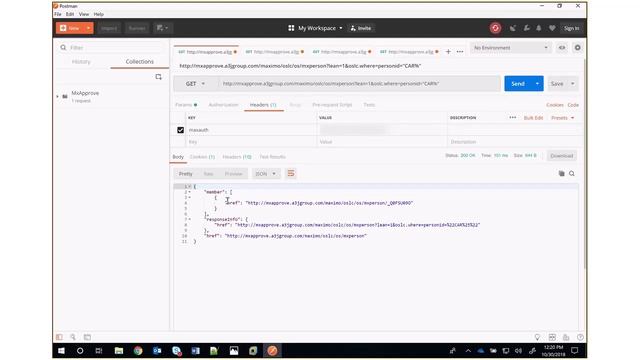The height and width of the screenshot is (360, 640).
Task: Click the Code link
Action: 573,105
